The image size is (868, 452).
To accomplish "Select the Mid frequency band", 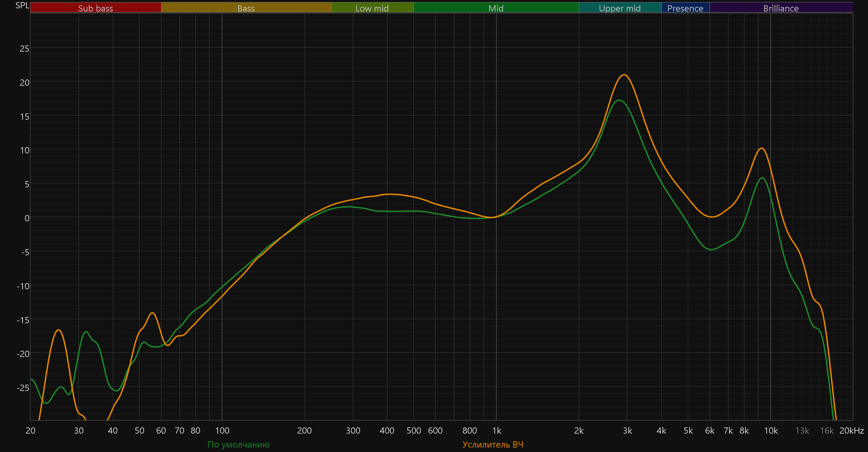I will (x=496, y=8).
